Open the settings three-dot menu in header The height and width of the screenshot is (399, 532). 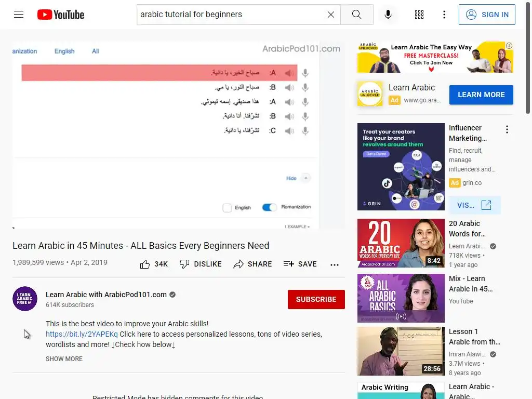(x=444, y=15)
